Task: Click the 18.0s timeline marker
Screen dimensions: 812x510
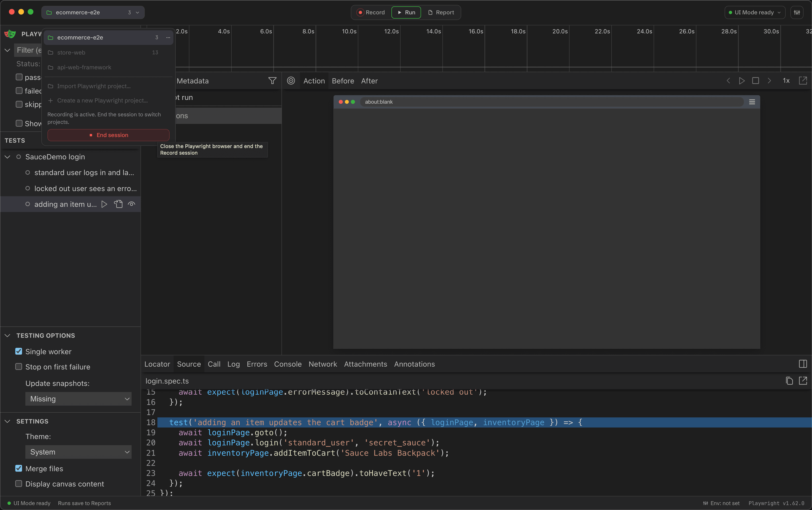Action: [x=518, y=31]
